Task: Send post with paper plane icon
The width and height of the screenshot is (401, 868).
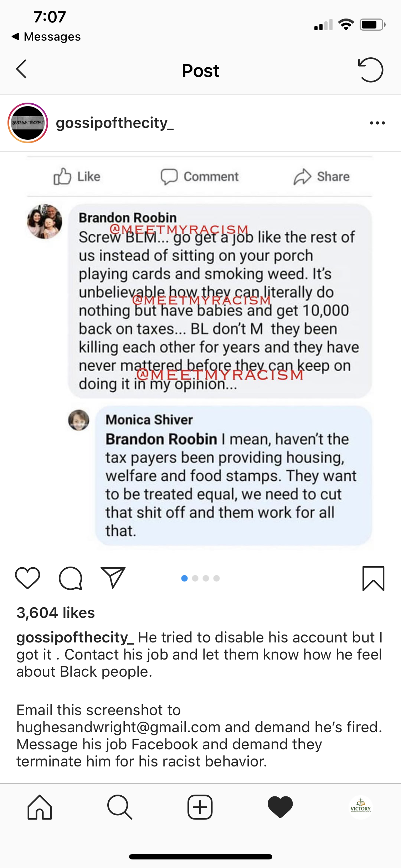Action: 113,577
